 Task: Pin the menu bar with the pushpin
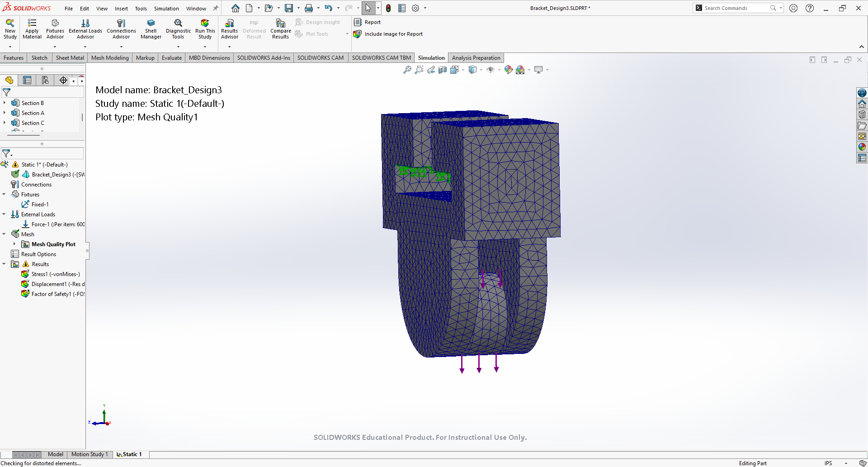[x=216, y=8]
